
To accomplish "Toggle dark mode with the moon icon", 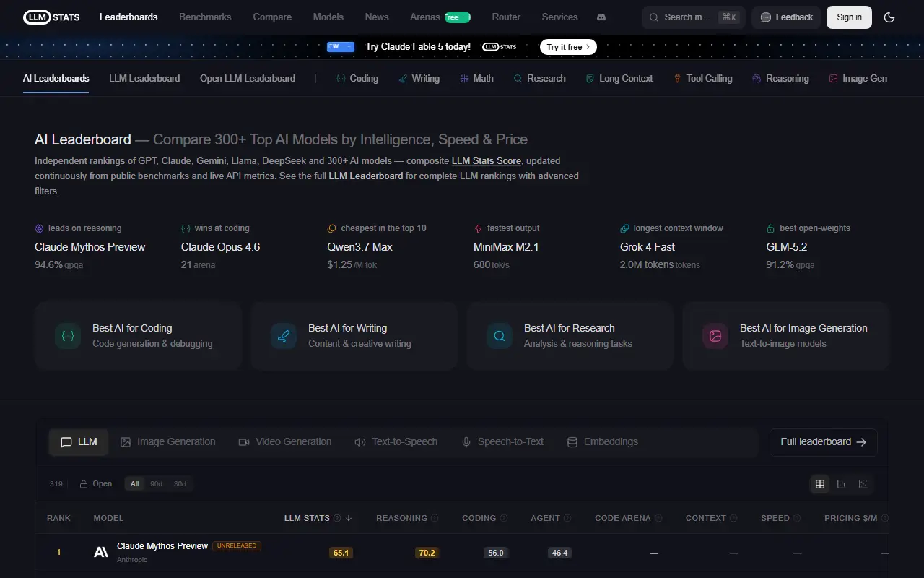I will point(889,17).
